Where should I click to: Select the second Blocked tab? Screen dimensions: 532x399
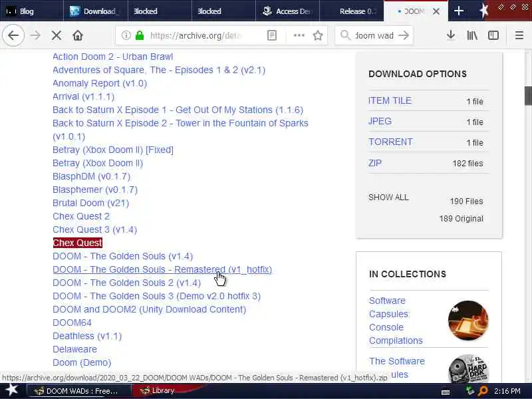(x=223, y=11)
